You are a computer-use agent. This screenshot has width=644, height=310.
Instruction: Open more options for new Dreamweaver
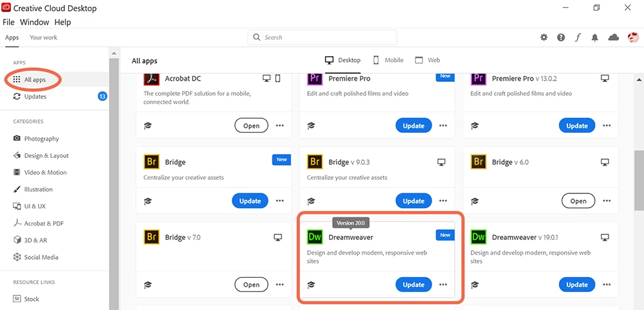[443, 284]
